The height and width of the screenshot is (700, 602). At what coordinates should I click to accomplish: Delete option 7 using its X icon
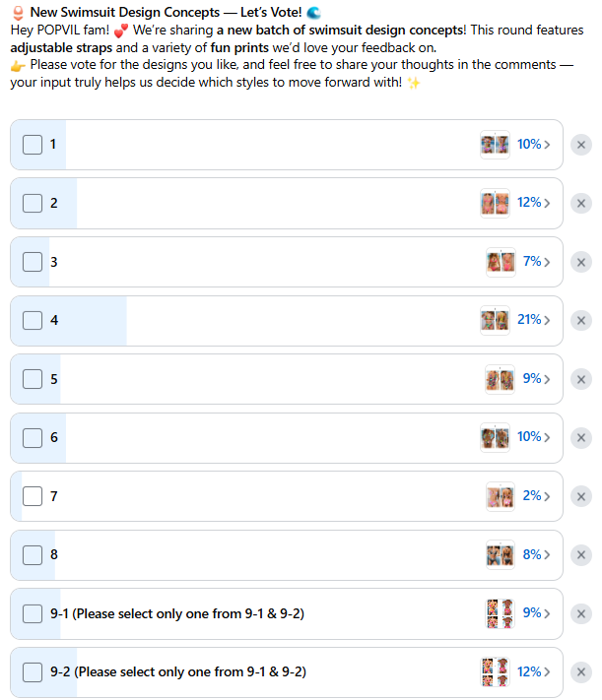tap(581, 496)
